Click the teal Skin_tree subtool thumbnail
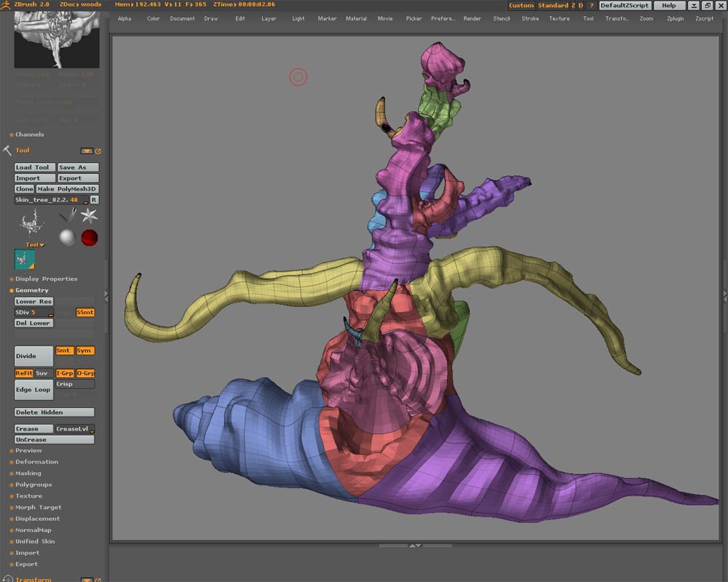Viewport: 728px width, 582px height. [x=25, y=260]
